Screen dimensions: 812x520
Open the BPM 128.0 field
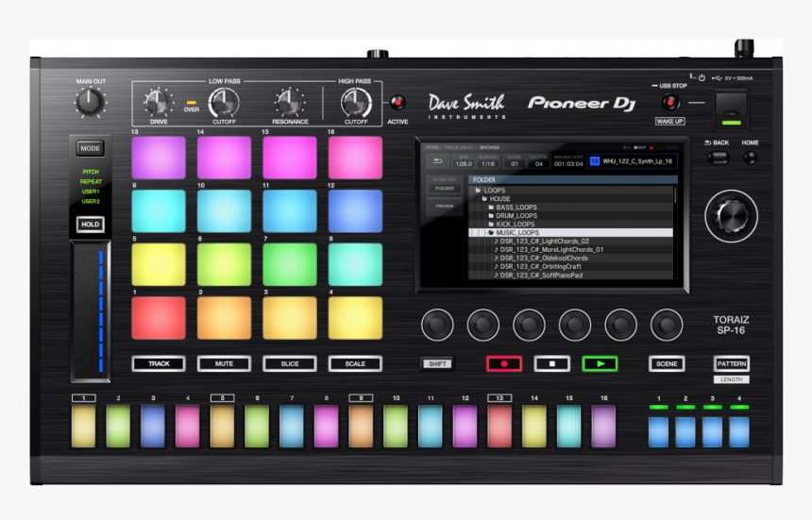coord(464,161)
